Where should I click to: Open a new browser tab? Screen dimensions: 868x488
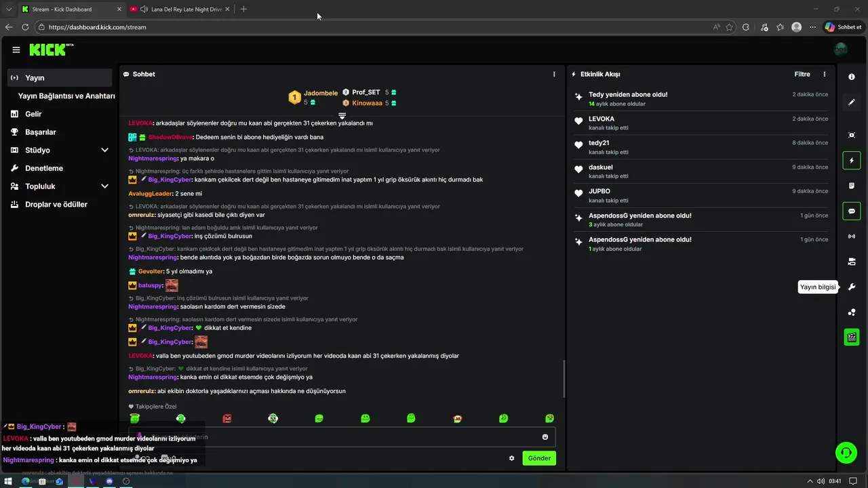(243, 9)
